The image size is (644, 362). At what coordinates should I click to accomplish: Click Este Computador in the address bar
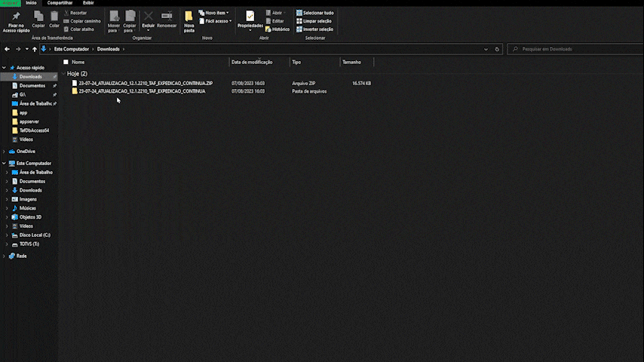click(x=72, y=49)
